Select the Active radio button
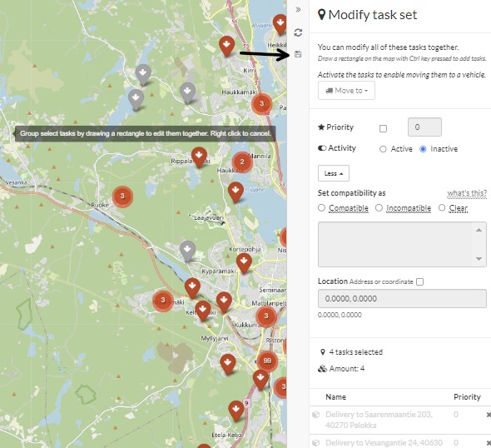The width and height of the screenshot is (491, 448). tap(383, 149)
